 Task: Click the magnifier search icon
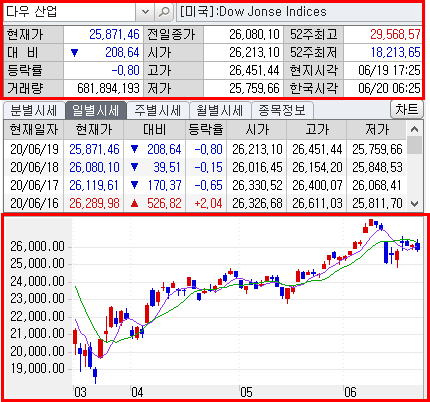click(x=164, y=12)
